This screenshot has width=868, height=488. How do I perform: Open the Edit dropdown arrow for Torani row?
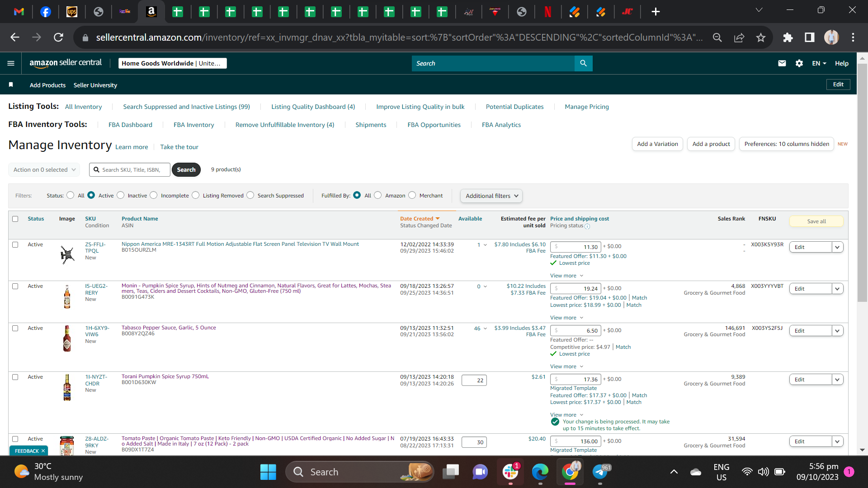tap(837, 380)
